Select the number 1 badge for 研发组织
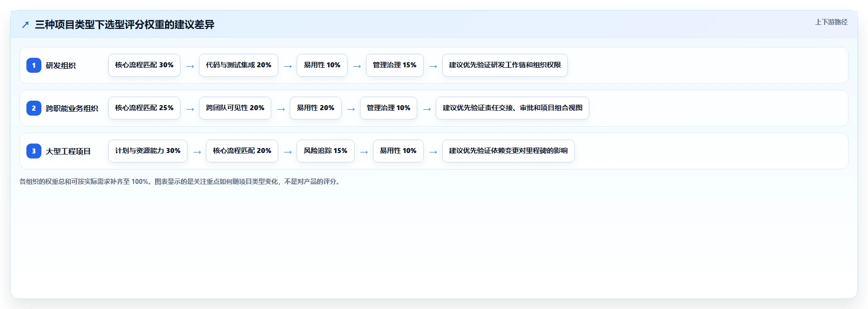Image resolution: width=868 pixels, height=309 pixels. [x=34, y=65]
